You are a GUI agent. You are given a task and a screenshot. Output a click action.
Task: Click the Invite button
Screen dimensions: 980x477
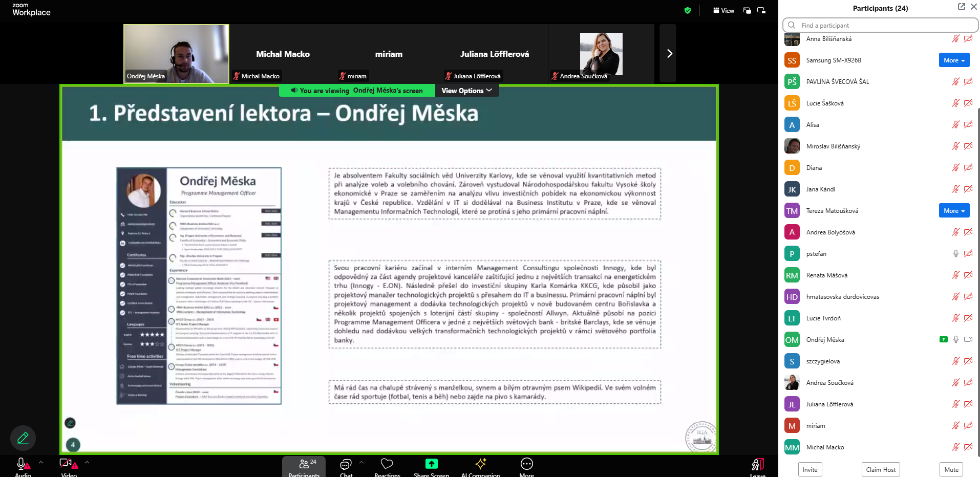point(809,469)
